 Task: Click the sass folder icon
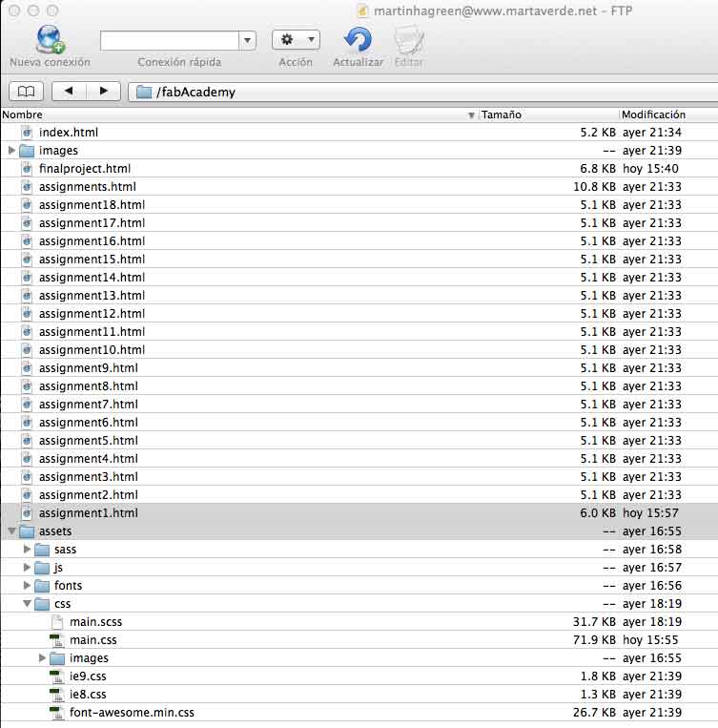[x=42, y=550]
